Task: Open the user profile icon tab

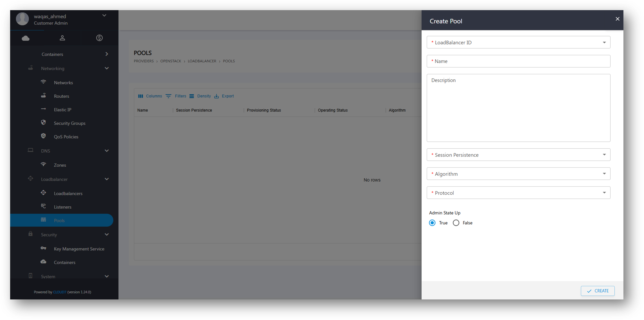Action: click(x=62, y=38)
